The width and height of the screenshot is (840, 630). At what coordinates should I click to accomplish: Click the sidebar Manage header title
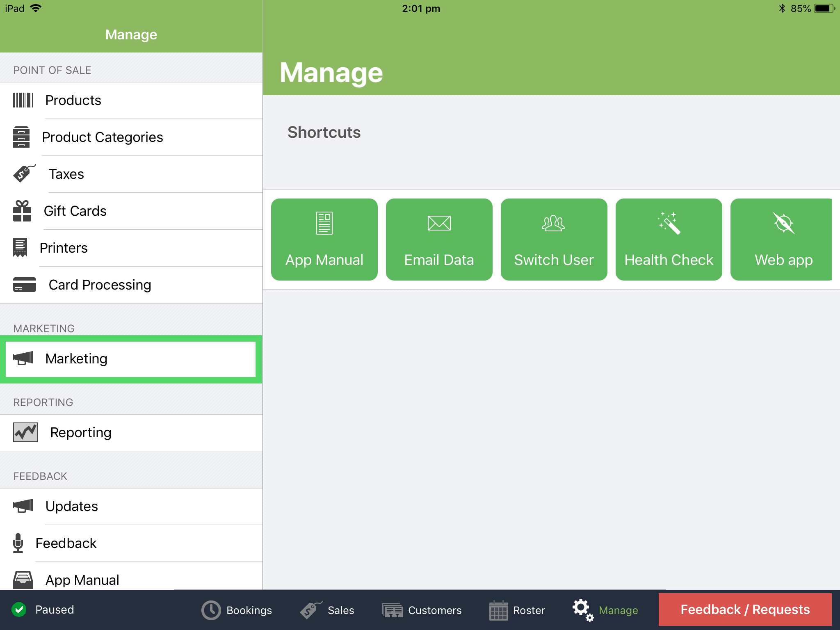131,34
